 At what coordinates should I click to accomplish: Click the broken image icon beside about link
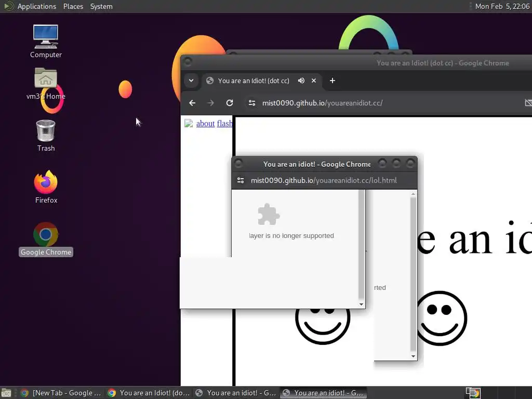pos(189,124)
